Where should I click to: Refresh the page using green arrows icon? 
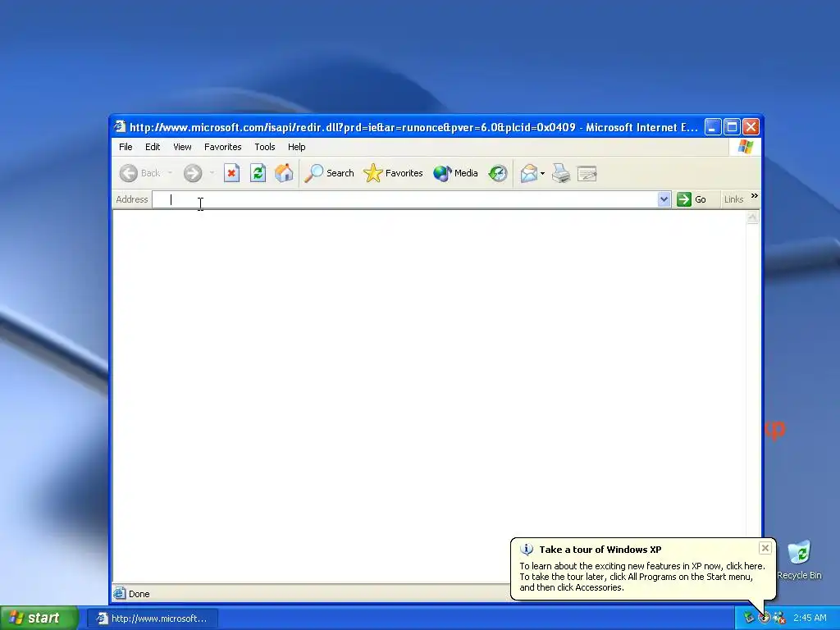258,173
